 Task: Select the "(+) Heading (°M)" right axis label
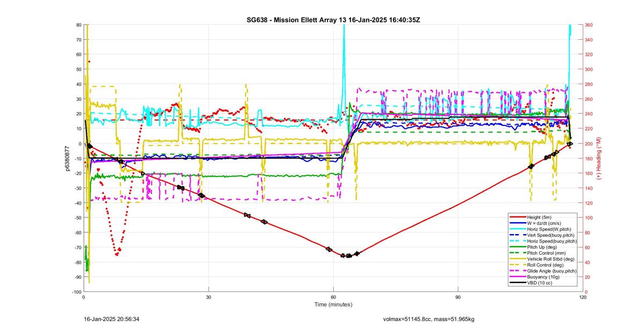[x=599, y=158]
